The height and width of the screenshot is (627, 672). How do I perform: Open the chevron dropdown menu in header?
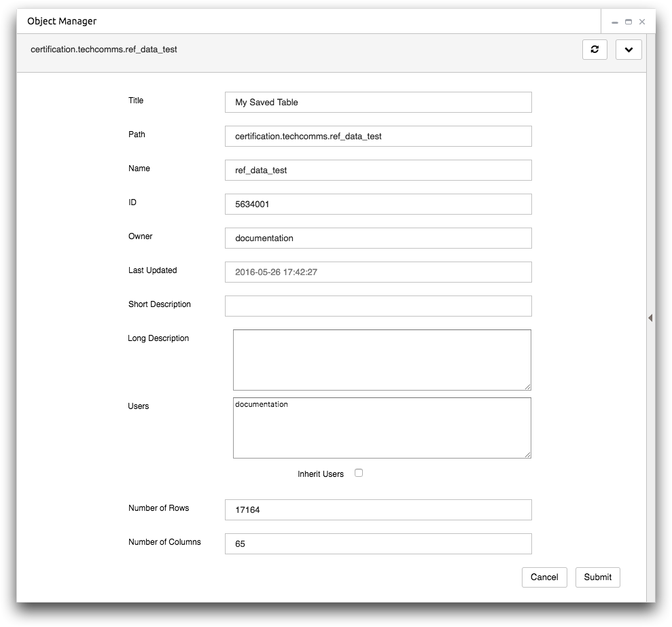(x=629, y=50)
